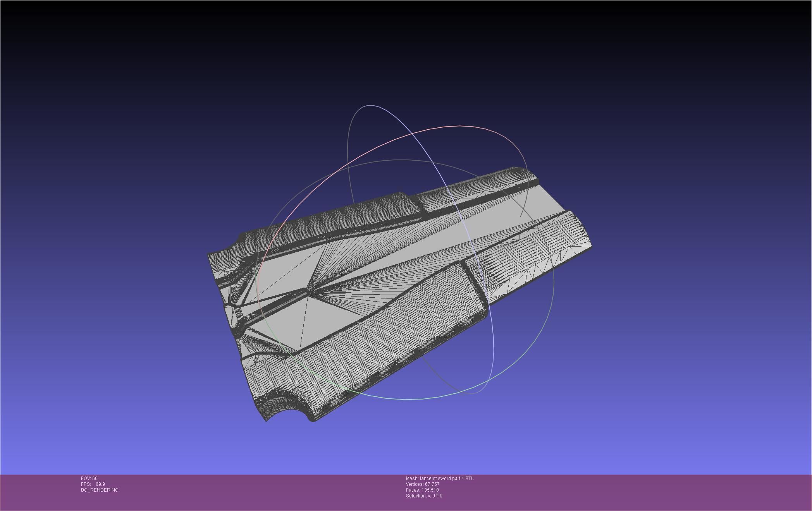
Task: Click the BO_RENDERING status label
Action: pyautogui.click(x=100, y=490)
